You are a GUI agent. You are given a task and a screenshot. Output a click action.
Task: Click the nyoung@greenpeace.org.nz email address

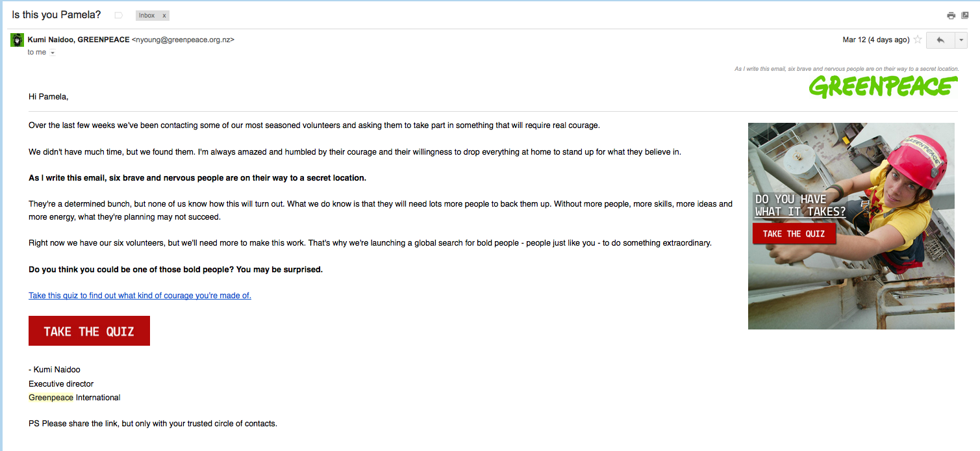[x=182, y=40]
